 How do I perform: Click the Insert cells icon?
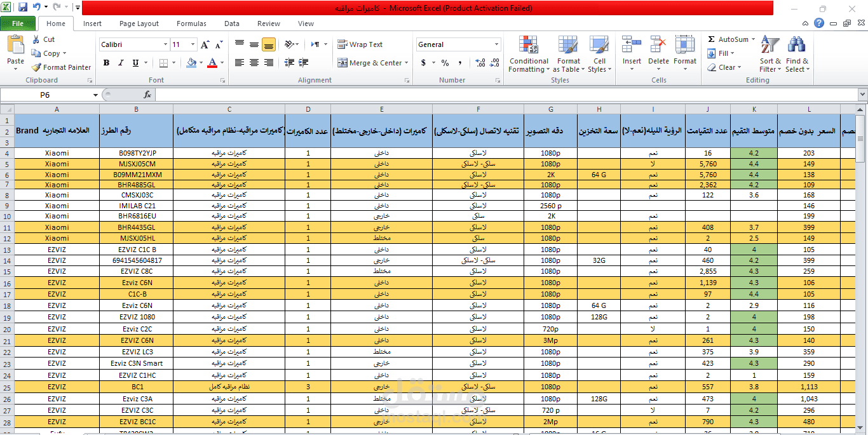coord(632,44)
